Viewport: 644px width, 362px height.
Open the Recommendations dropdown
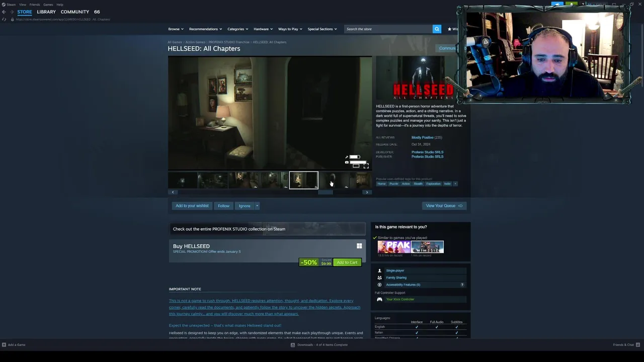[x=205, y=29]
